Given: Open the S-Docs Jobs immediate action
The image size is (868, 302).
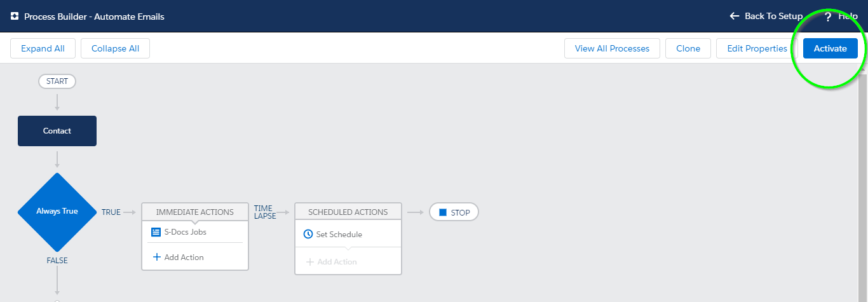Looking at the screenshot, I should [x=186, y=232].
